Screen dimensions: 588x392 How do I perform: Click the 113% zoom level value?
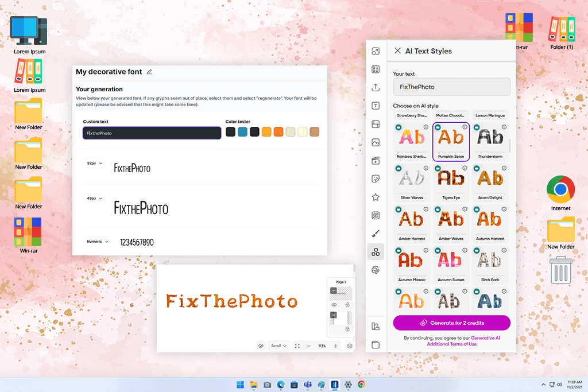point(322,346)
